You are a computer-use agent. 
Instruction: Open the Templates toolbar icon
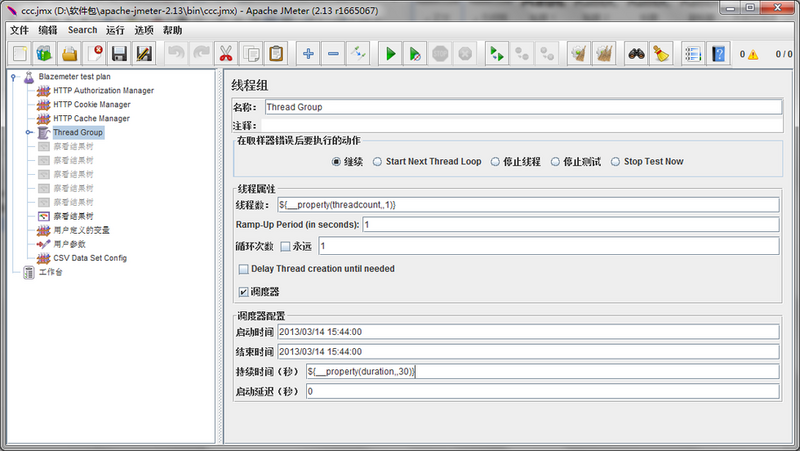[44, 54]
